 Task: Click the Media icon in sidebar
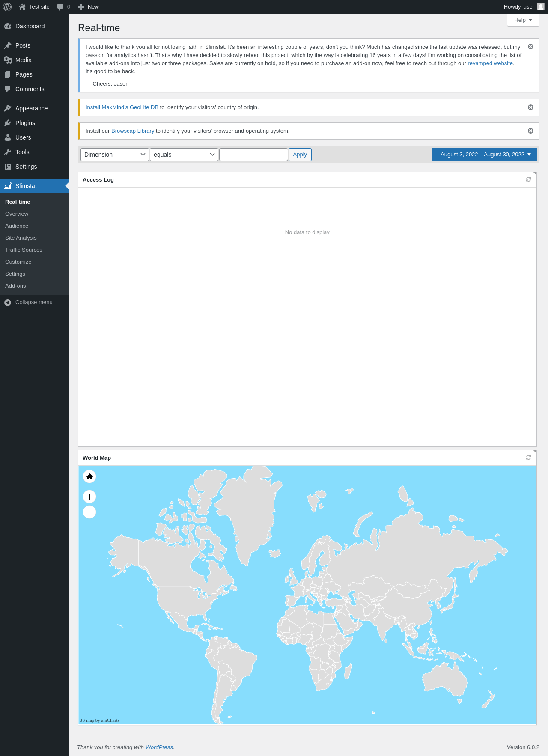click(x=8, y=60)
